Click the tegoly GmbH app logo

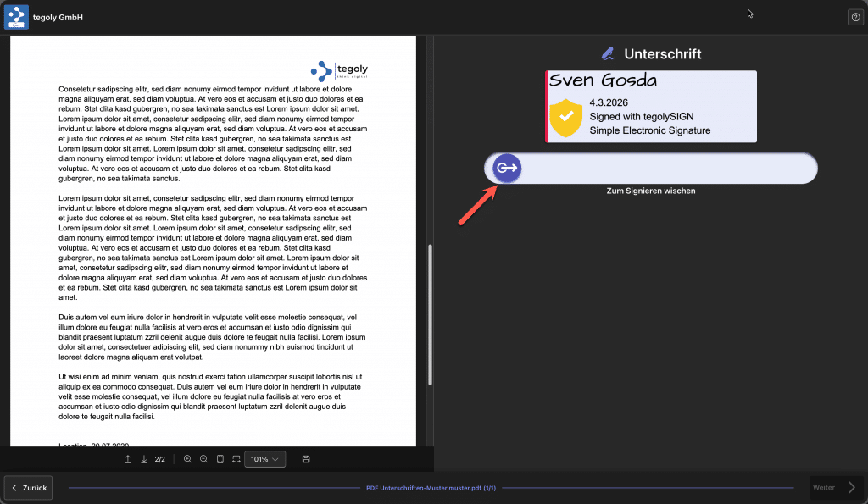[17, 17]
